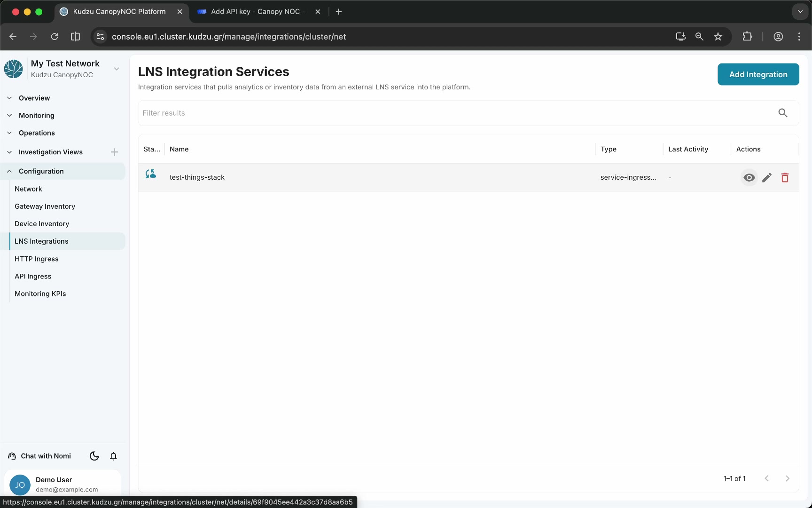Collapse the Configuration section
The image size is (812, 508).
point(63,171)
